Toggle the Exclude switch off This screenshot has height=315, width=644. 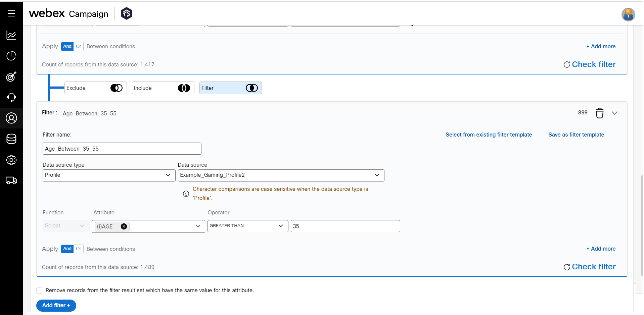(116, 88)
